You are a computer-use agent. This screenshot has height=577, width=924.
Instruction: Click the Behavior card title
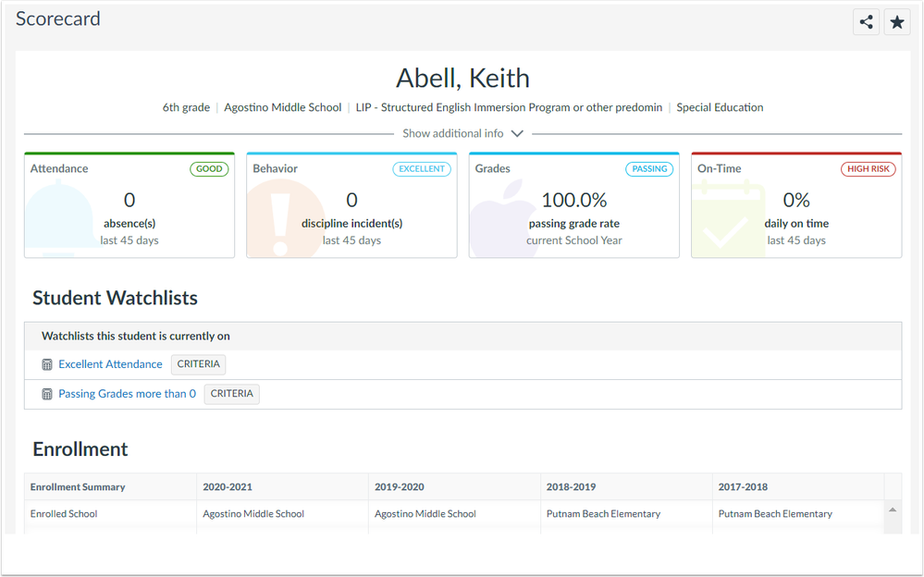[x=276, y=168]
